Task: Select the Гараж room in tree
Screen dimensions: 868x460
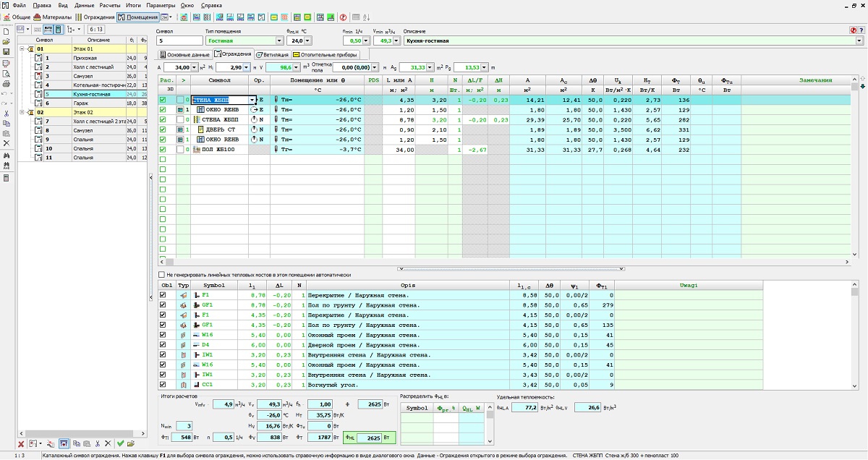Action: pos(80,103)
